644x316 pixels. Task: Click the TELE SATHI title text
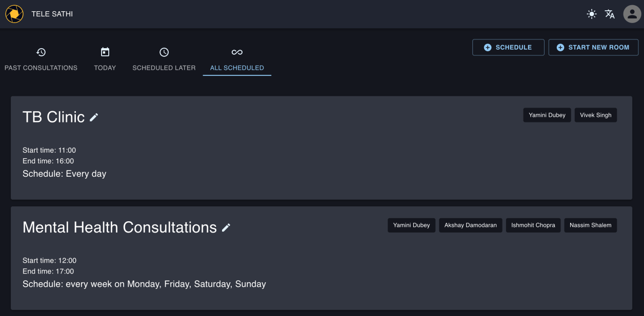point(52,14)
